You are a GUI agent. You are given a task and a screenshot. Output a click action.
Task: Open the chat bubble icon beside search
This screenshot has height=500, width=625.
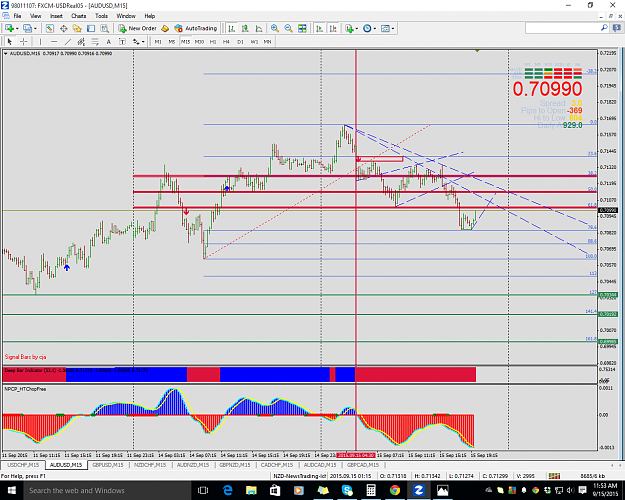617,28
